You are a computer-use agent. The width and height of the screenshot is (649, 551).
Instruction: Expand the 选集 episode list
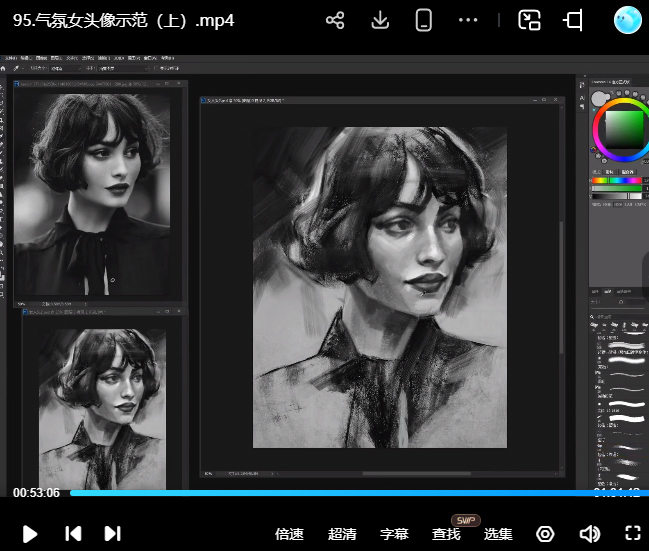498,534
